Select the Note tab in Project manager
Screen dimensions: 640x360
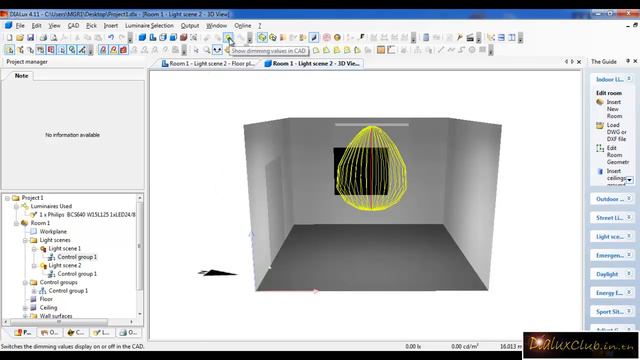21,76
